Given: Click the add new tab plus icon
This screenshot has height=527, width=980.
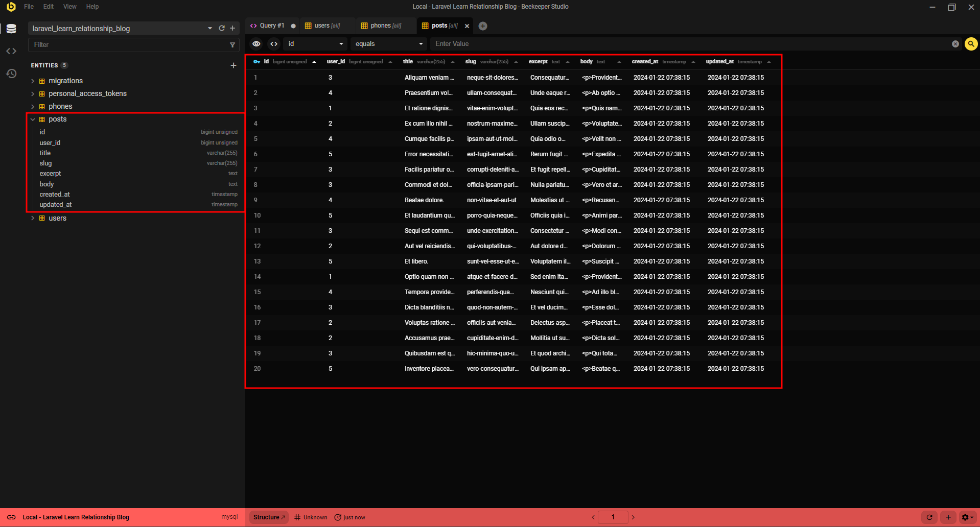Looking at the screenshot, I should pyautogui.click(x=483, y=26).
